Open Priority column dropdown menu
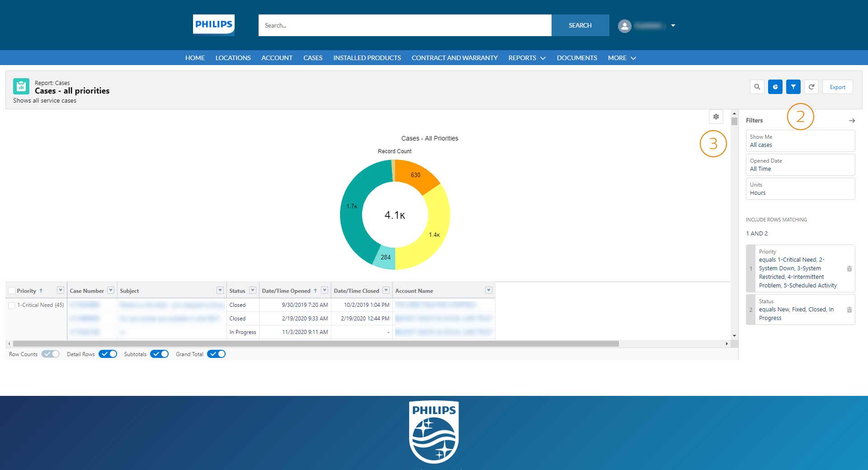 61,290
